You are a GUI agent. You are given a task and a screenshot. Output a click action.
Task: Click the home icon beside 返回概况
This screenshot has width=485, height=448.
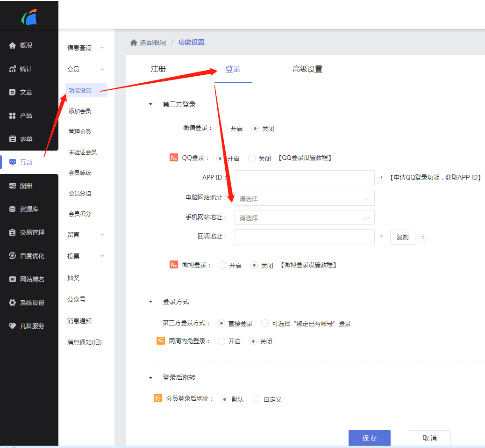tap(134, 43)
